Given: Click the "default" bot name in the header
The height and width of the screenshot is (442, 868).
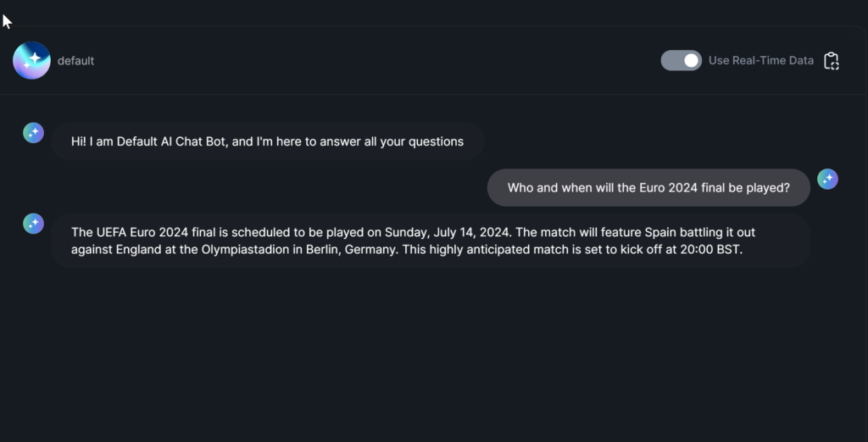Looking at the screenshot, I should pyautogui.click(x=75, y=61).
